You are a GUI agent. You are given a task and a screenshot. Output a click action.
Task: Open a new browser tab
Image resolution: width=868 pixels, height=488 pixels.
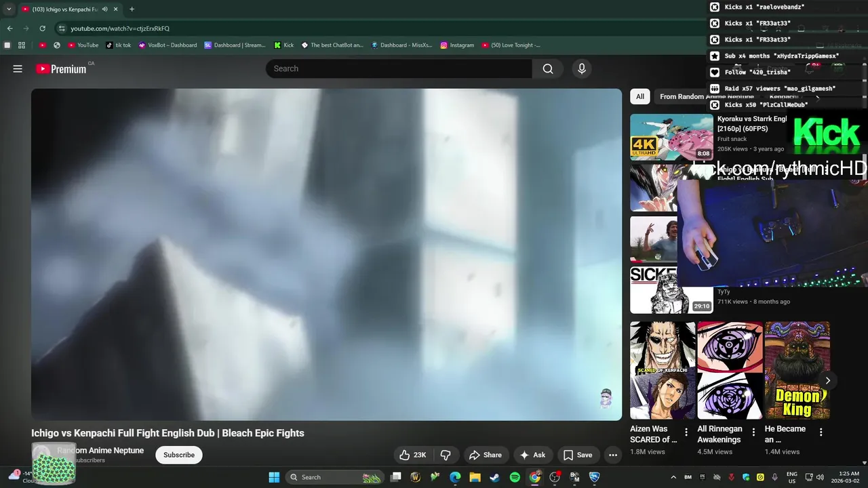(x=132, y=9)
